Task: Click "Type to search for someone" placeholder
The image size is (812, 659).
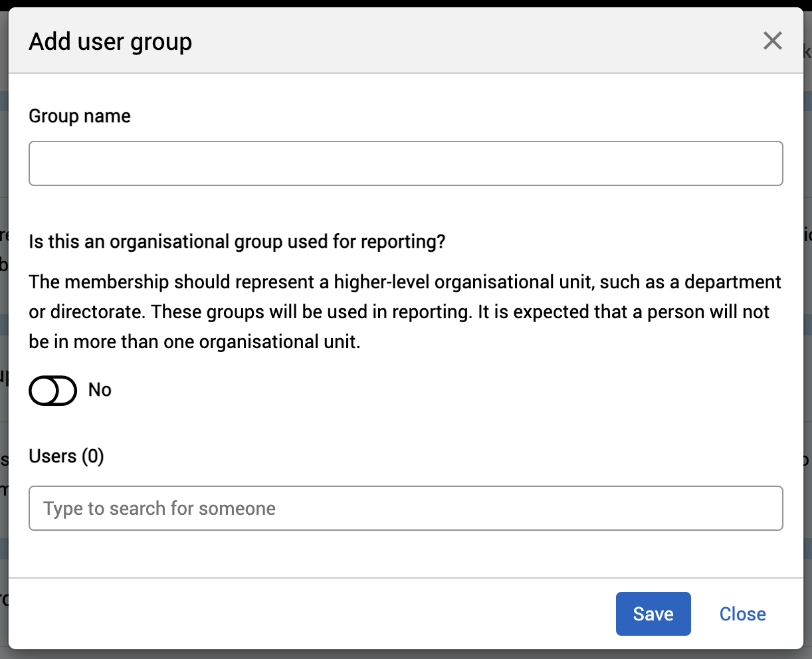Action: [x=159, y=508]
